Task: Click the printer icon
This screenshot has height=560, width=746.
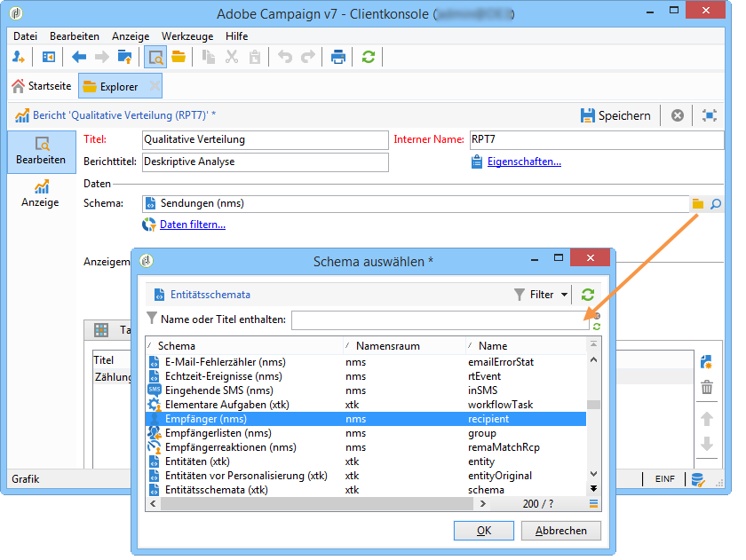Action: pos(337,57)
